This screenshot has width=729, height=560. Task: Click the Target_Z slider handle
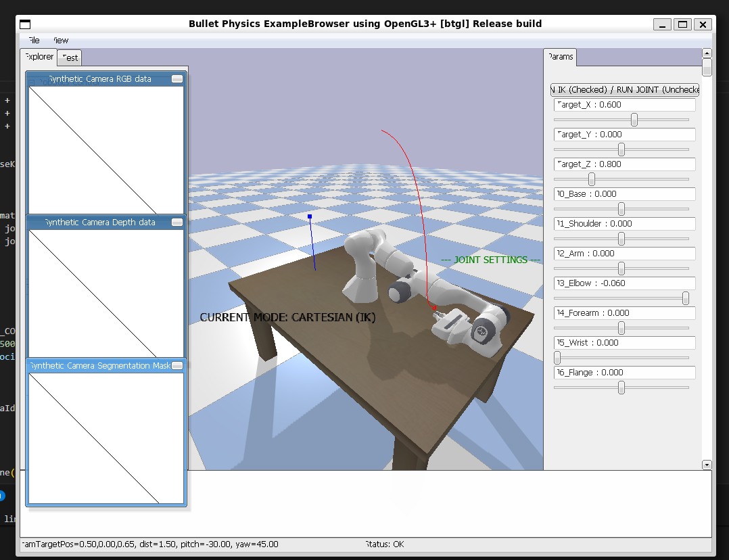click(591, 179)
